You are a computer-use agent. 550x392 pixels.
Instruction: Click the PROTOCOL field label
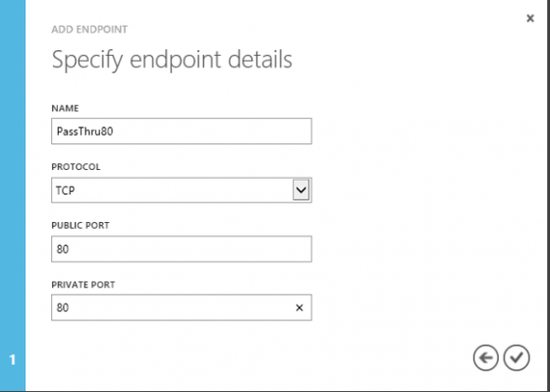pos(76,167)
